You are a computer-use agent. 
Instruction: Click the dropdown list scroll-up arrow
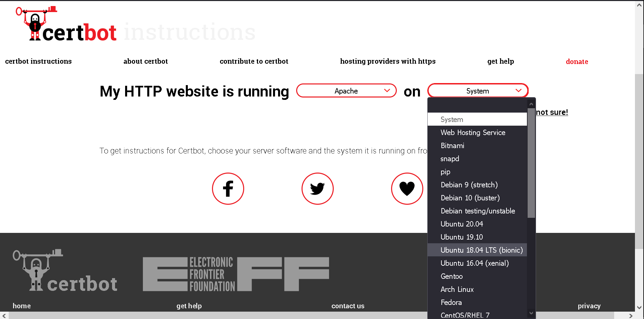click(531, 104)
